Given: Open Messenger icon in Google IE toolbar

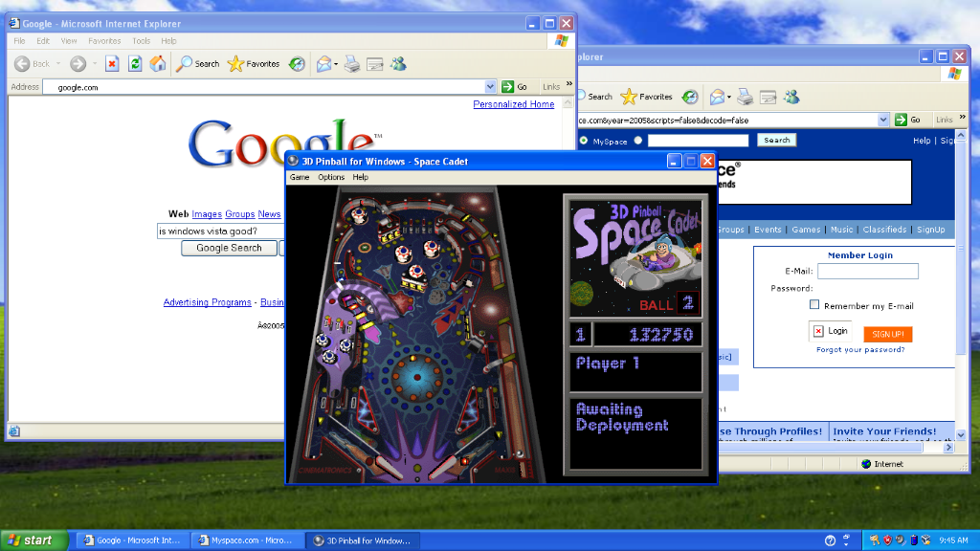Looking at the screenshot, I should (399, 64).
